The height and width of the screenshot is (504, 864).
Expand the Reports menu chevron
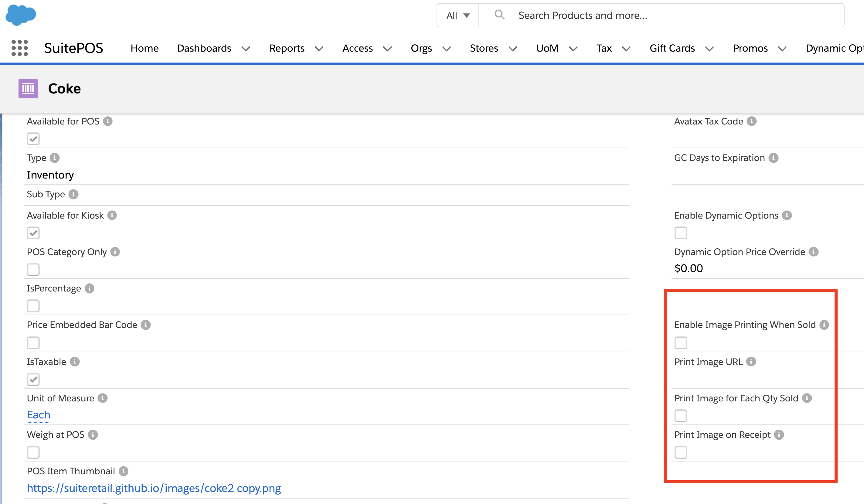pos(319,49)
